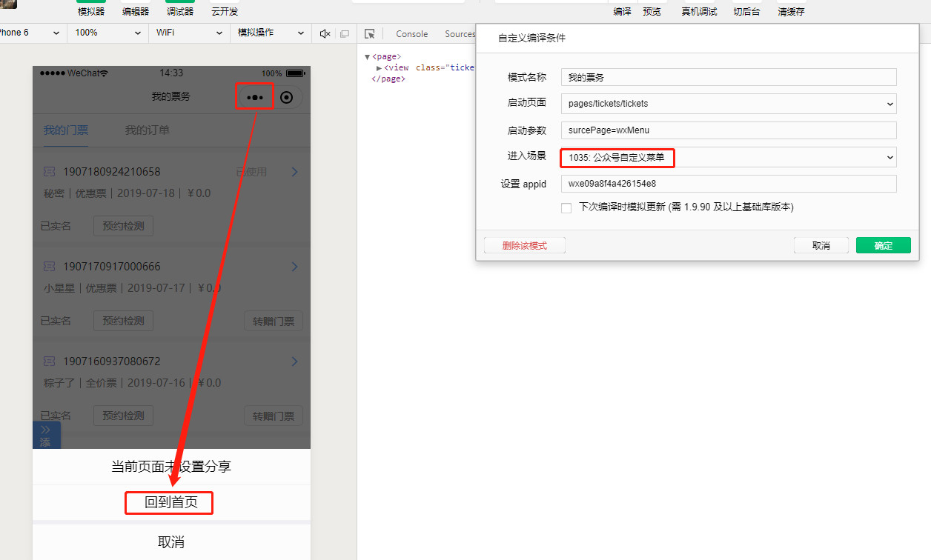931x560 pixels.
Task: Select the 我的门票 tab in the simulator
Action: pyautogui.click(x=66, y=130)
